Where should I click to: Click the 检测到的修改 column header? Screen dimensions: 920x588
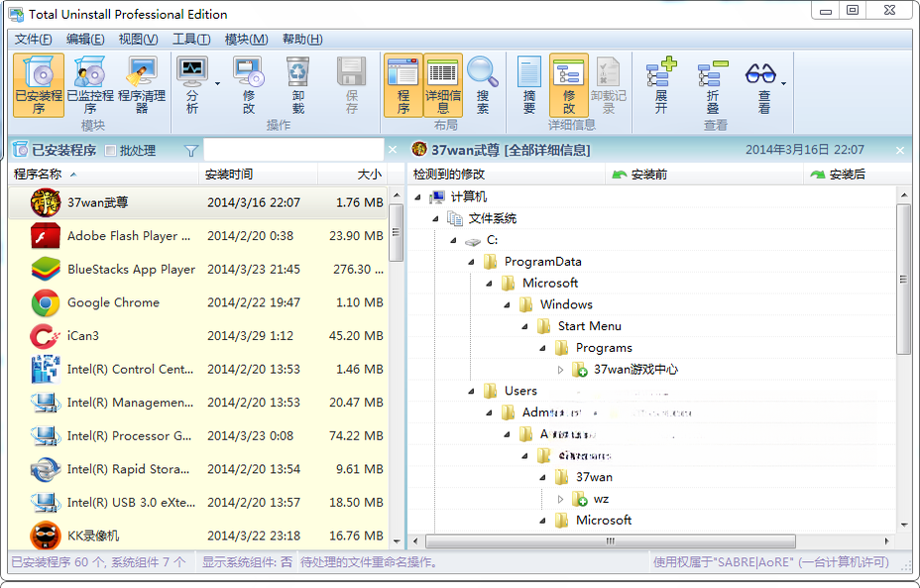506,175
